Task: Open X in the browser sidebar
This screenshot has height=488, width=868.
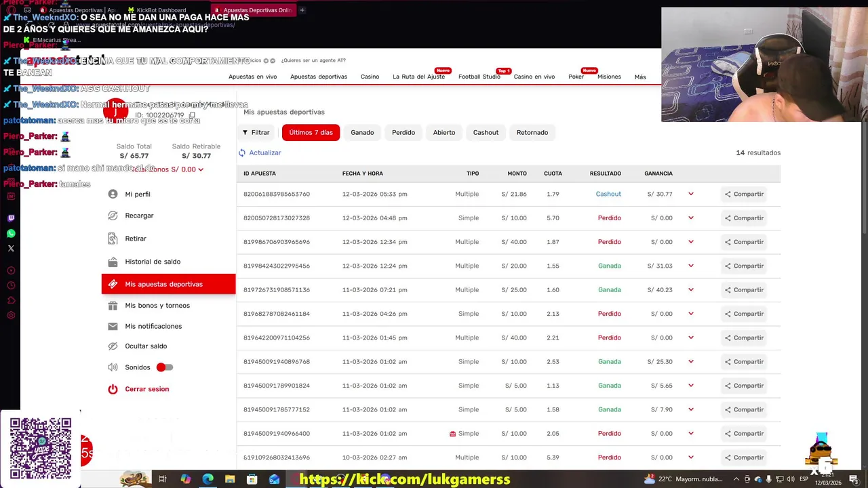Action: pos(11,248)
